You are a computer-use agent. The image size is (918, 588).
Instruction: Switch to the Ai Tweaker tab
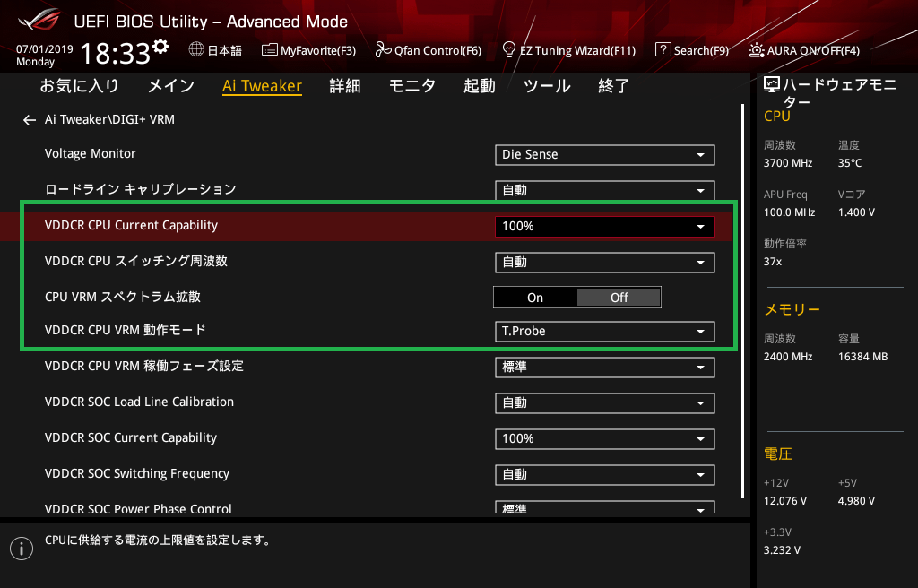pos(262,86)
